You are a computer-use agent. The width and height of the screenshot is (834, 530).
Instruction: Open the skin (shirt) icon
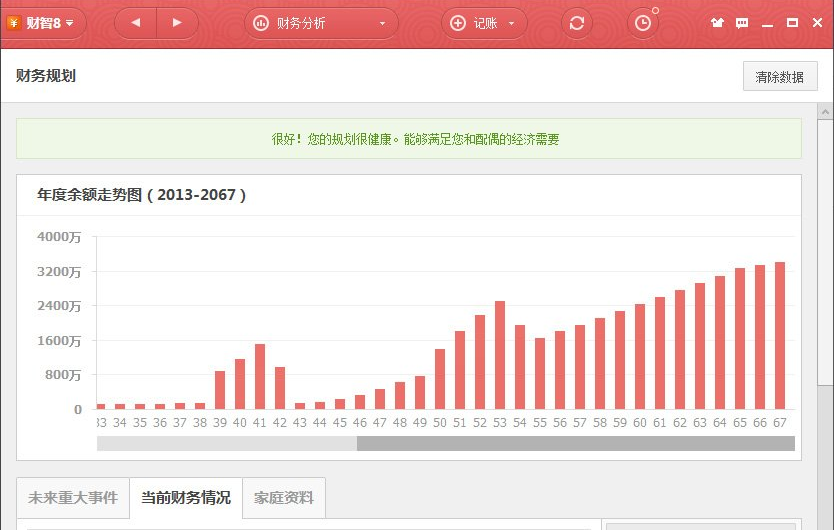(x=718, y=22)
